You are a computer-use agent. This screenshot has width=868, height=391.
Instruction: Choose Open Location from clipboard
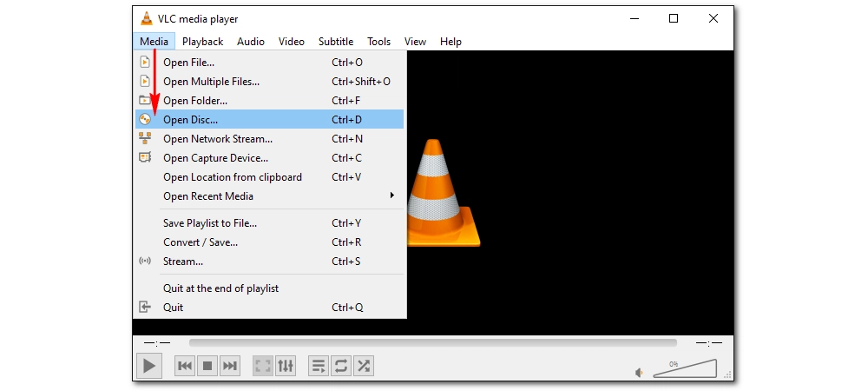point(270,177)
